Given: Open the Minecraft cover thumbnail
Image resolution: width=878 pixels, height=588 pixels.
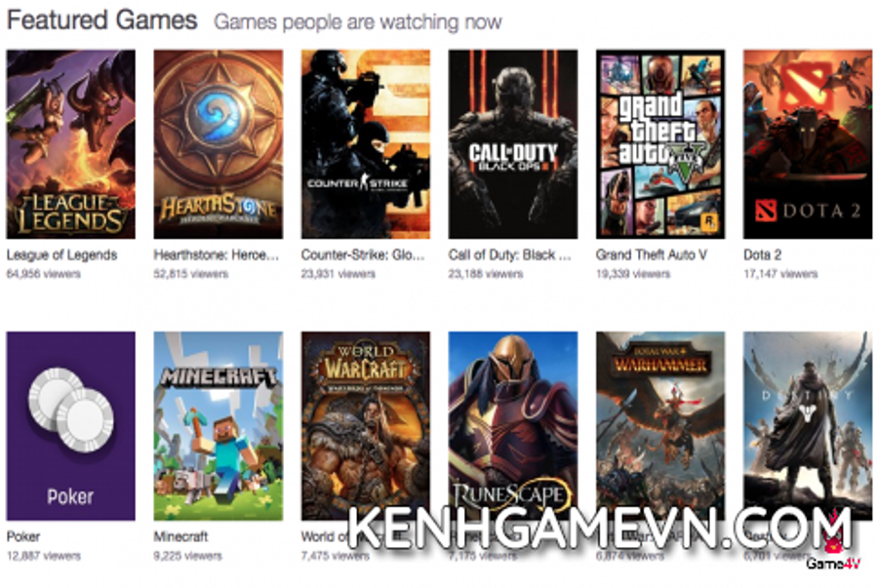Looking at the screenshot, I should 219,426.
